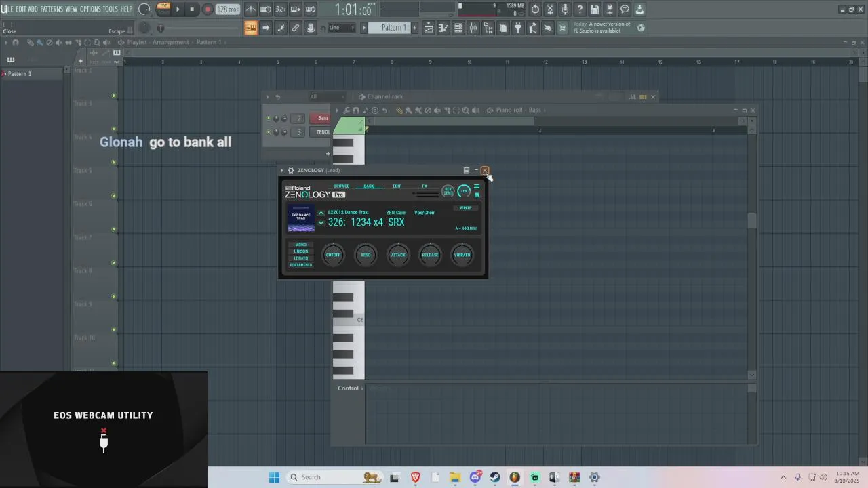Image resolution: width=868 pixels, height=488 pixels.
Task: Select Pattern 1 in the picker list
Action: [33, 73]
